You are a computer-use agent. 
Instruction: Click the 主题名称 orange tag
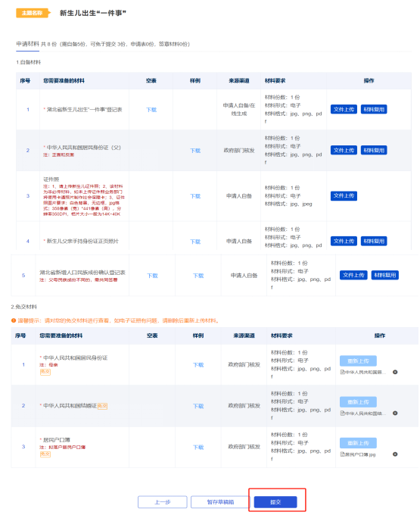click(33, 13)
